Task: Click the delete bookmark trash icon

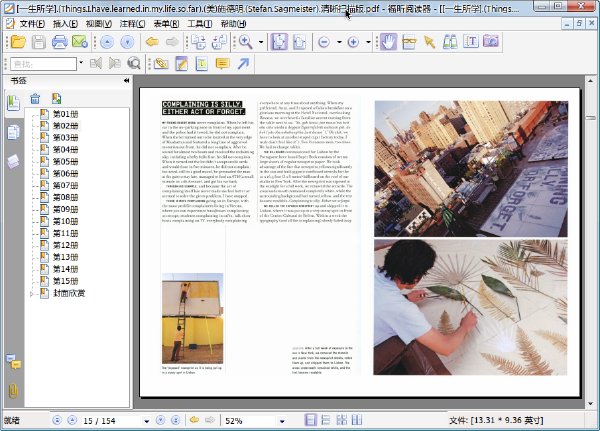Action: coord(35,99)
